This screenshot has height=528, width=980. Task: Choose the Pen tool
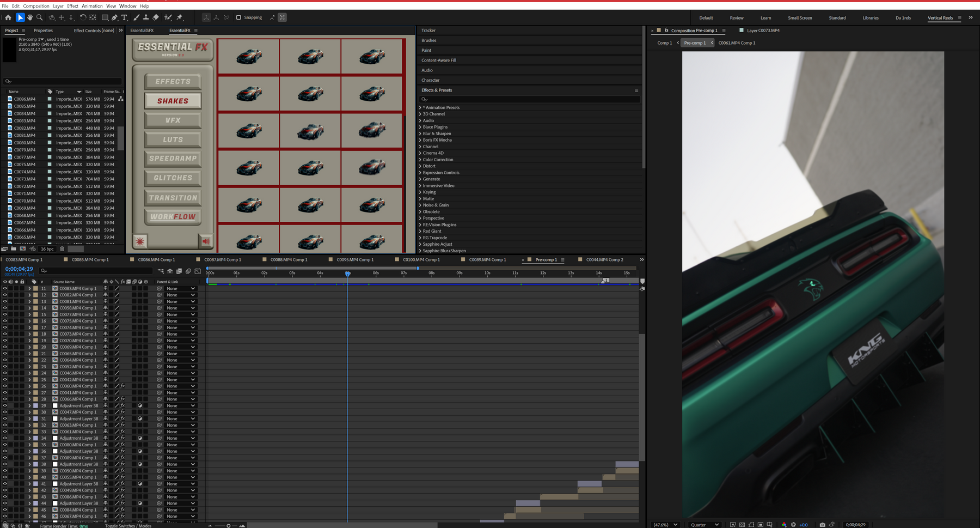pyautogui.click(x=115, y=17)
